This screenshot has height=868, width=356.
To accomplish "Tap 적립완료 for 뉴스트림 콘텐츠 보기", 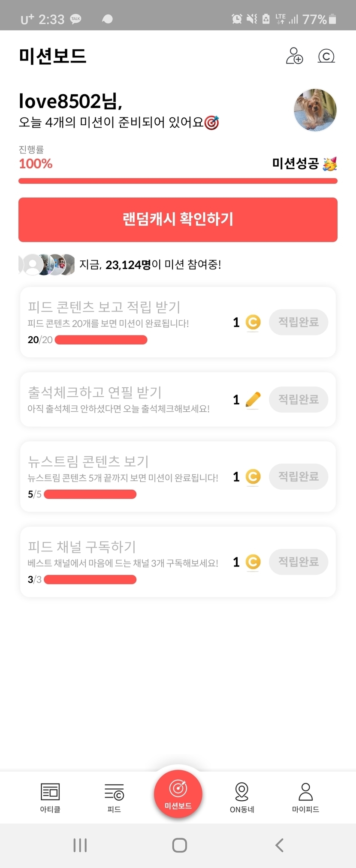I will (x=298, y=476).
